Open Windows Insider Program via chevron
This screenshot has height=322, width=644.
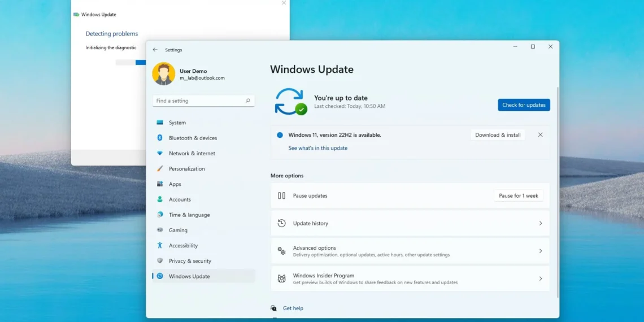point(541,279)
